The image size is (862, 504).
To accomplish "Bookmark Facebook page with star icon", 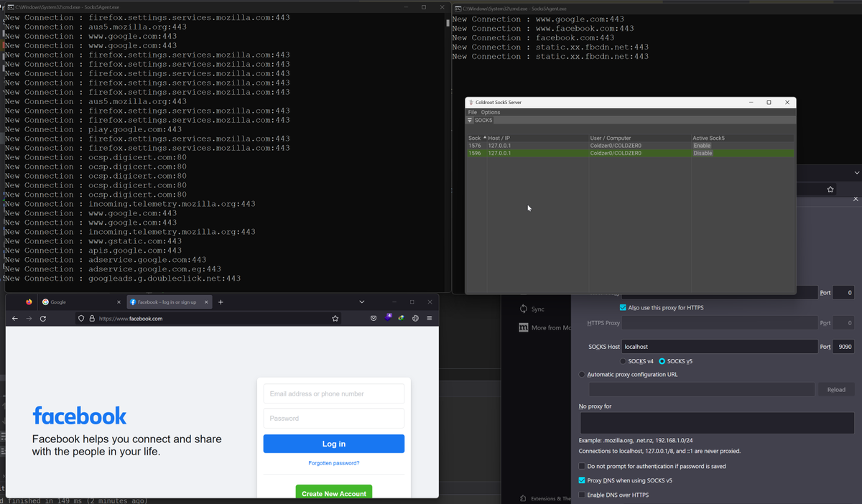I will (335, 318).
